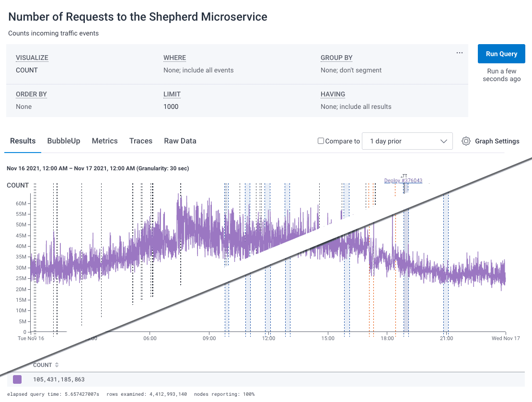Viewport: 532px width, 402px height.
Task: Switch to the BubbleUp tab
Action: [64, 141]
